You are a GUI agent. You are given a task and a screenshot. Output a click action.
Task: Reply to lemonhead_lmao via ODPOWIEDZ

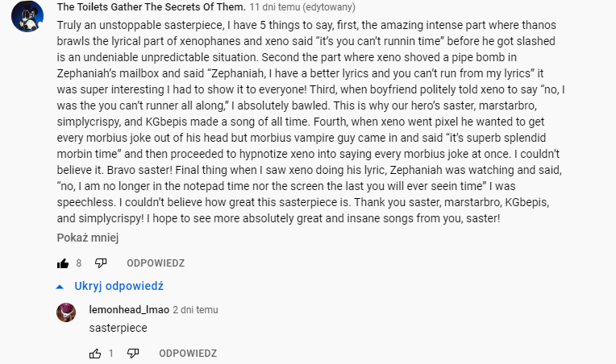pyautogui.click(x=188, y=354)
